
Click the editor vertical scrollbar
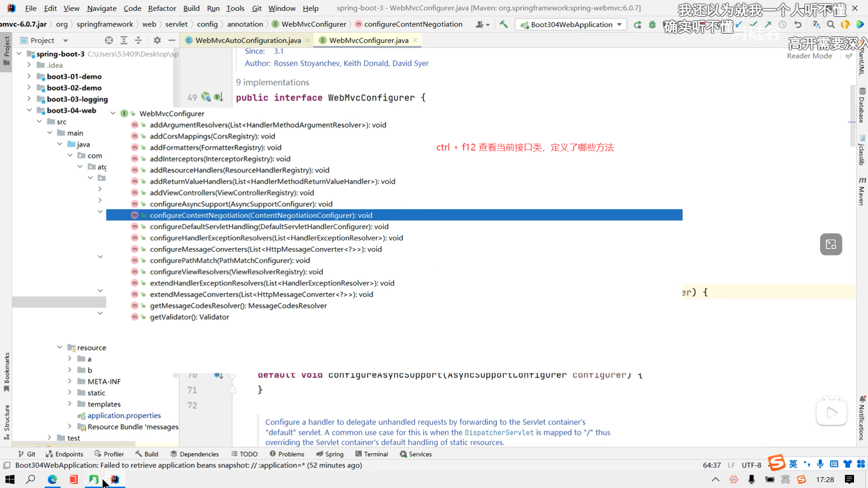[x=852, y=113]
